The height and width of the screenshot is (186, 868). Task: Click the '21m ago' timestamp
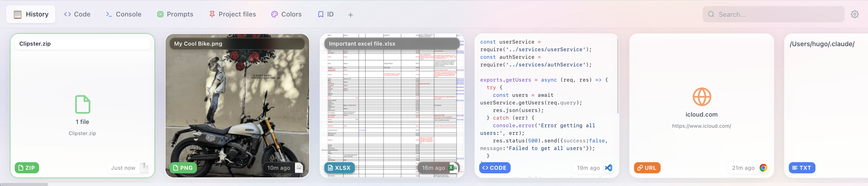[x=743, y=168]
